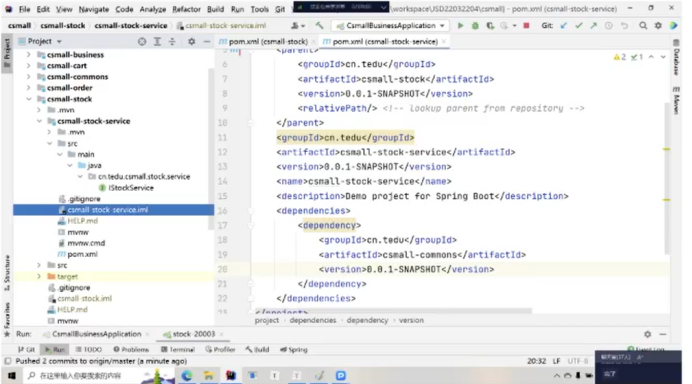Open Windows Start menu
The height and width of the screenshot is (384, 692).
click(11, 376)
